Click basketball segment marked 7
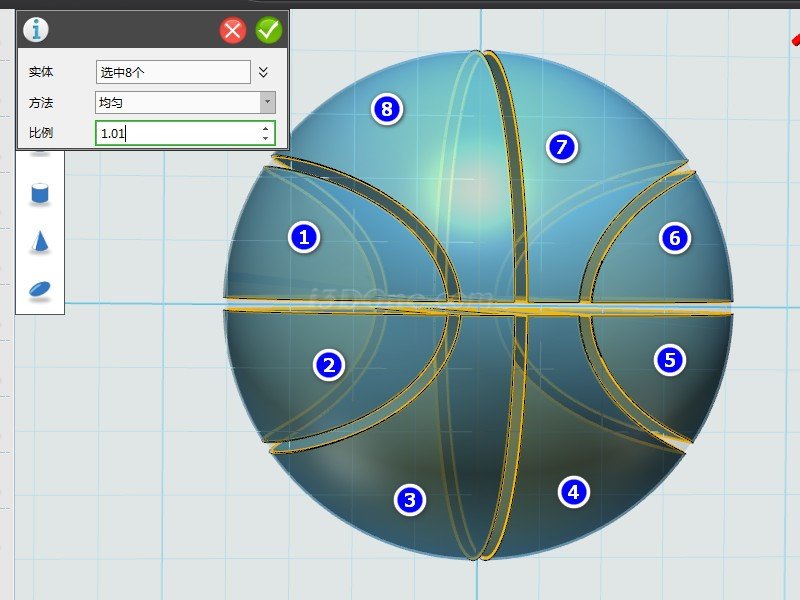Screen dimensions: 800x600 pos(561,147)
